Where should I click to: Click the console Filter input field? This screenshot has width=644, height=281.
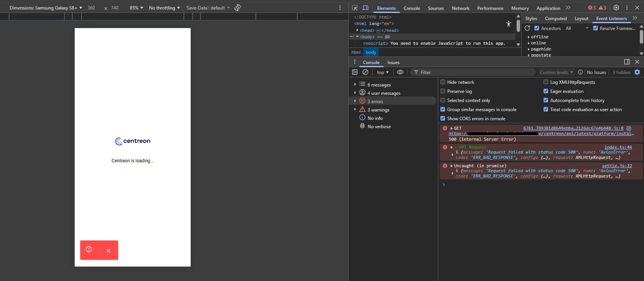(x=474, y=72)
